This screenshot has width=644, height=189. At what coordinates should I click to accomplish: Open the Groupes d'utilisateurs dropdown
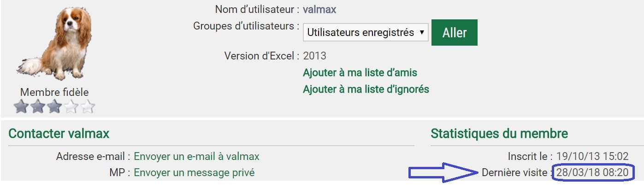coord(366,33)
